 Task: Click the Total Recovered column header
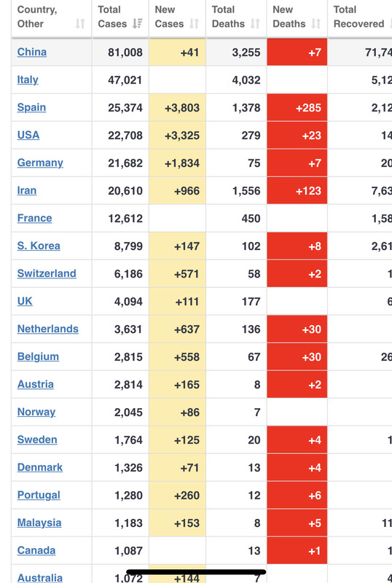(360, 17)
